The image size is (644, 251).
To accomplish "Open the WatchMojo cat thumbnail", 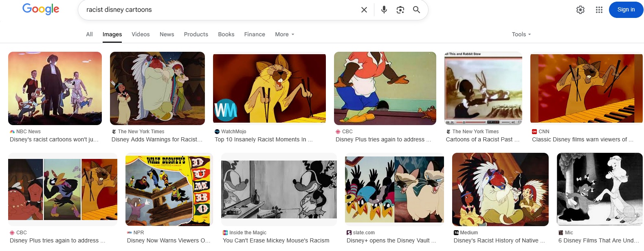I will click(x=269, y=88).
